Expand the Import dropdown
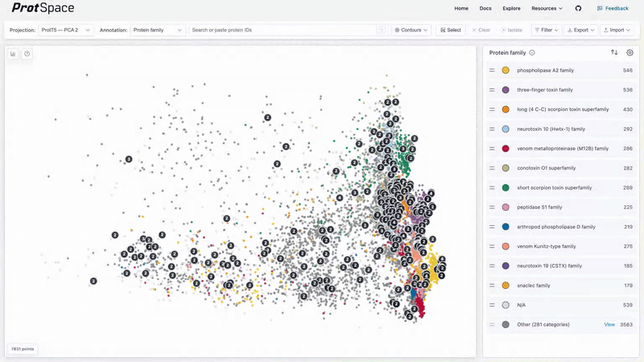 [617, 30]
